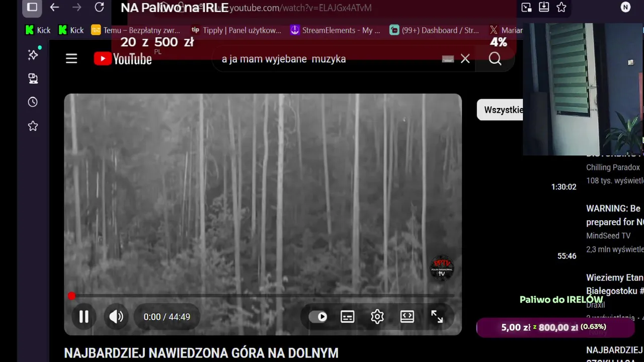The image size is (644, 362).
Task: Open history clock in sidebar
Action: 33,102
